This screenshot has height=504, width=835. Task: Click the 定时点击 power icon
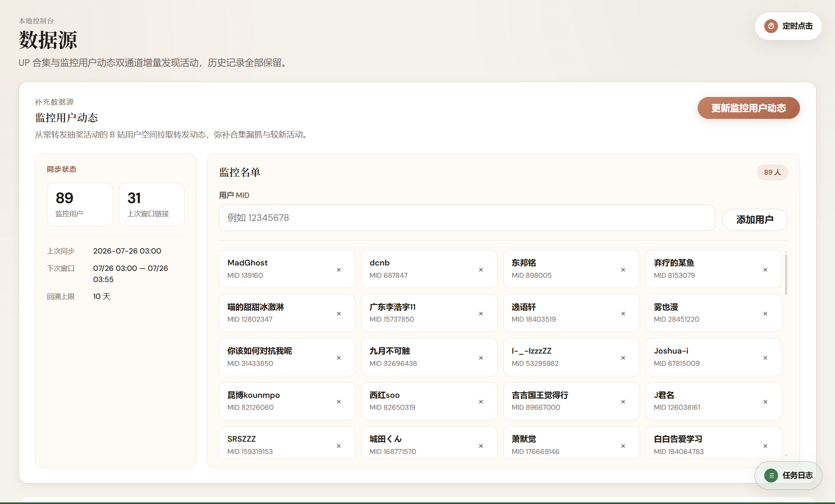(x=771, y=26)
